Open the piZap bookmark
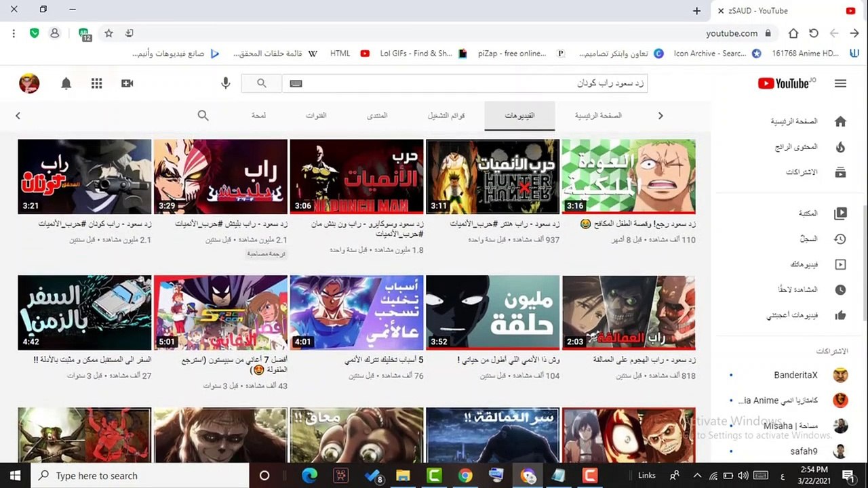 pos(521,54)
